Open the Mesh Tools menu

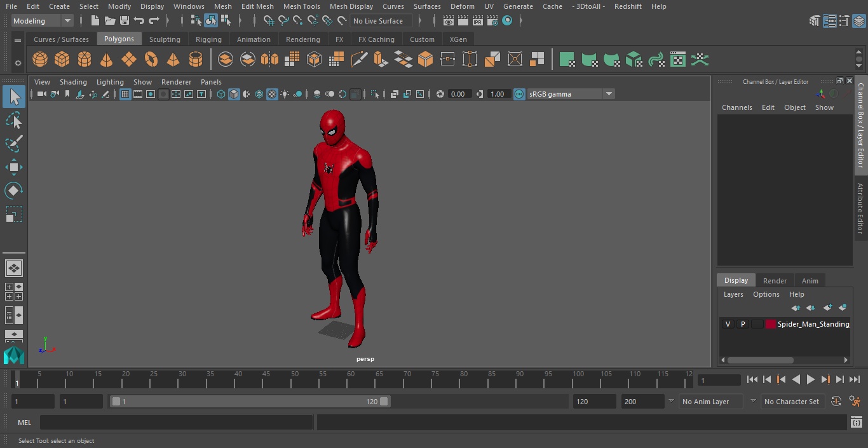tap(301, 6)
